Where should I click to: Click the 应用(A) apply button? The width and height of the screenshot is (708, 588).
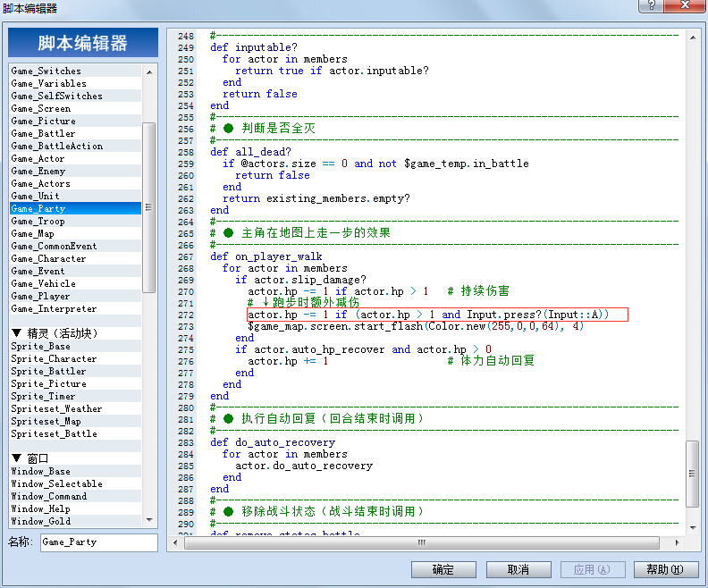click(593, 569)
